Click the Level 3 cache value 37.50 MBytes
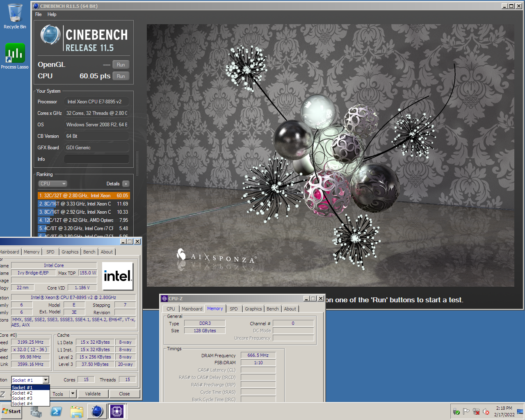 pyautogui.click(x=95, y=364)
